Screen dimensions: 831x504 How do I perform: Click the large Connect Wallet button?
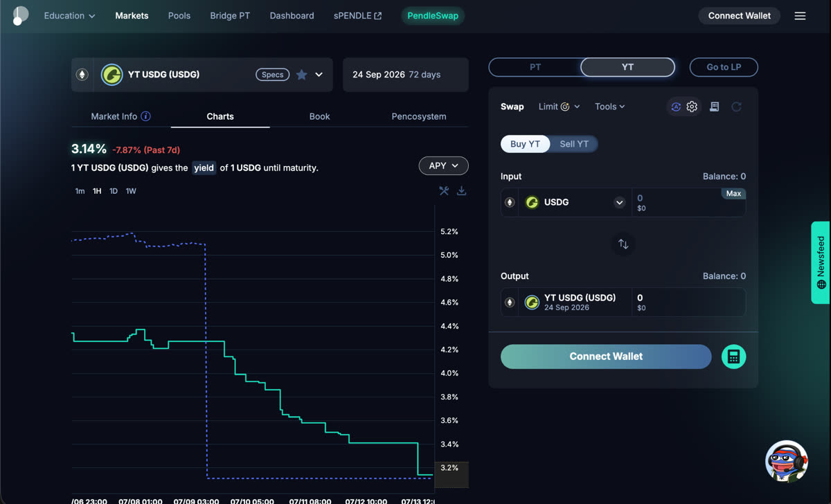click(x=606, y=357)
